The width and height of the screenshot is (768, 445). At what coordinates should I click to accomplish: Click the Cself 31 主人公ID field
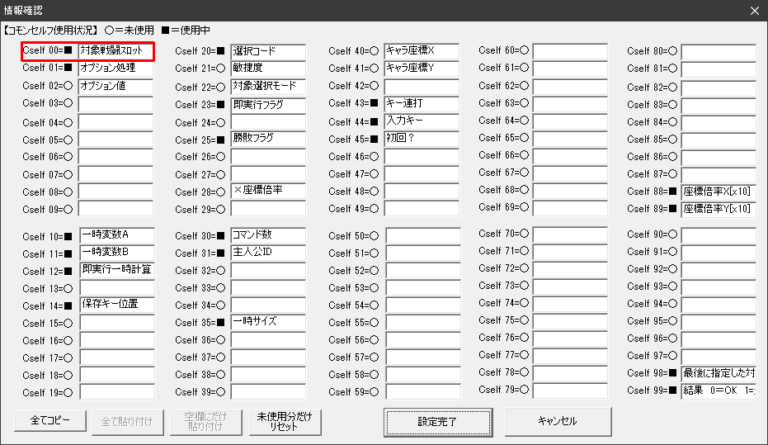[x=267, y=253]
